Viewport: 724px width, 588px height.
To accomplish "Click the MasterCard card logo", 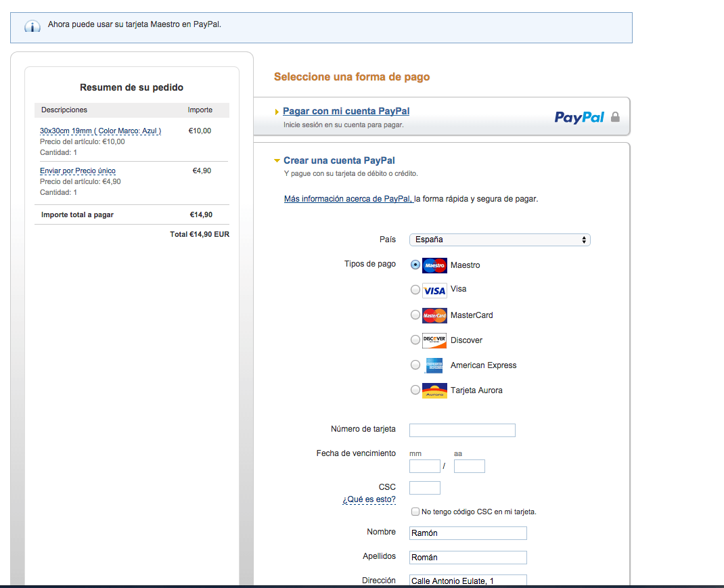I will tap(434, 315).
